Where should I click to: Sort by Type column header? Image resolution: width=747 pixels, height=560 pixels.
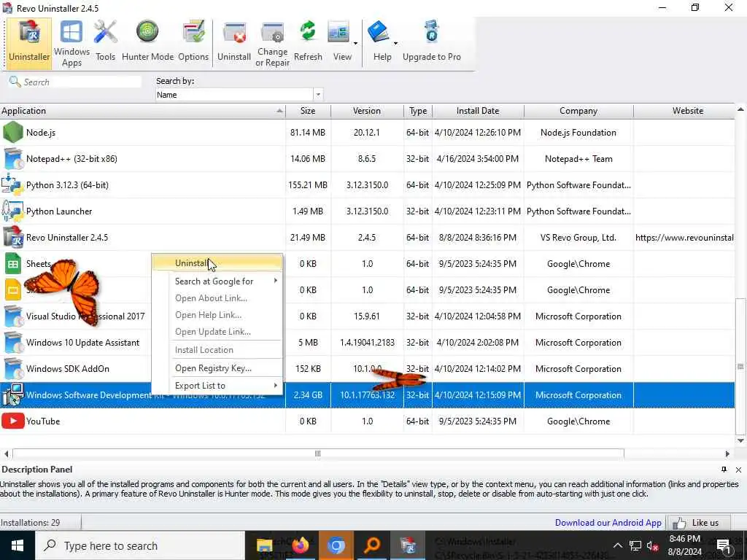418,111
